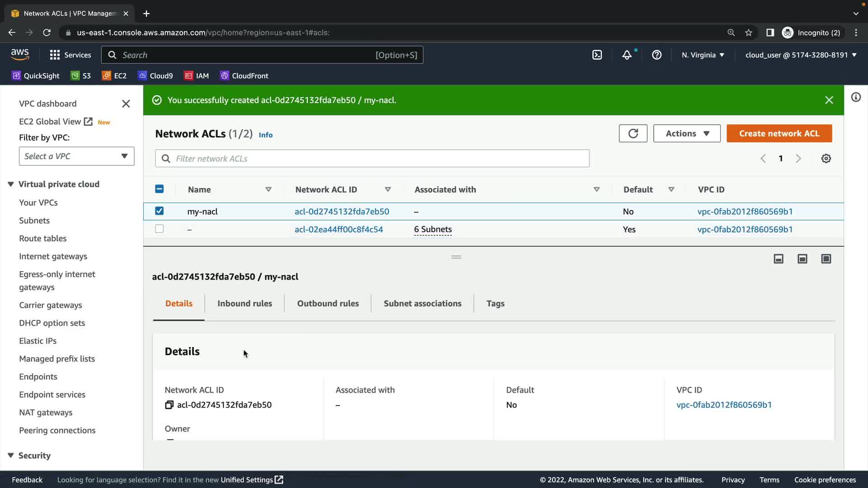
Task: Copy the Network ACL ID
Action: click(x=169, y=405)
